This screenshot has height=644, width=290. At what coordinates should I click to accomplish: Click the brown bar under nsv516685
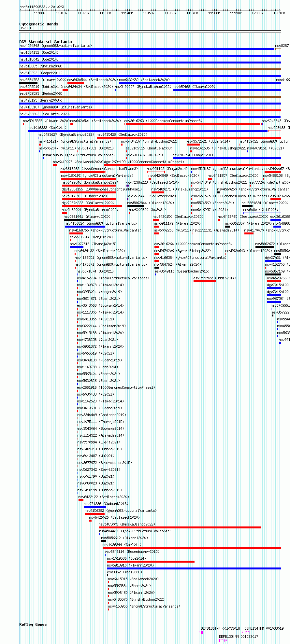[150, 69]
